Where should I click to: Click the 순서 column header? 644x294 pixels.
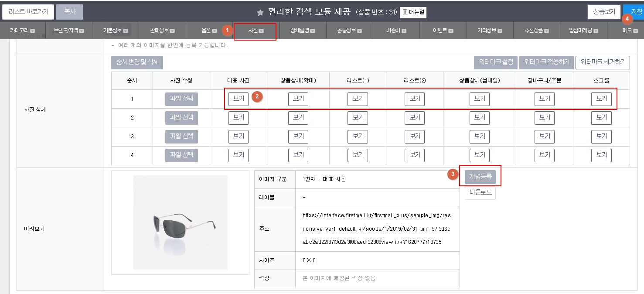[132, 81]
